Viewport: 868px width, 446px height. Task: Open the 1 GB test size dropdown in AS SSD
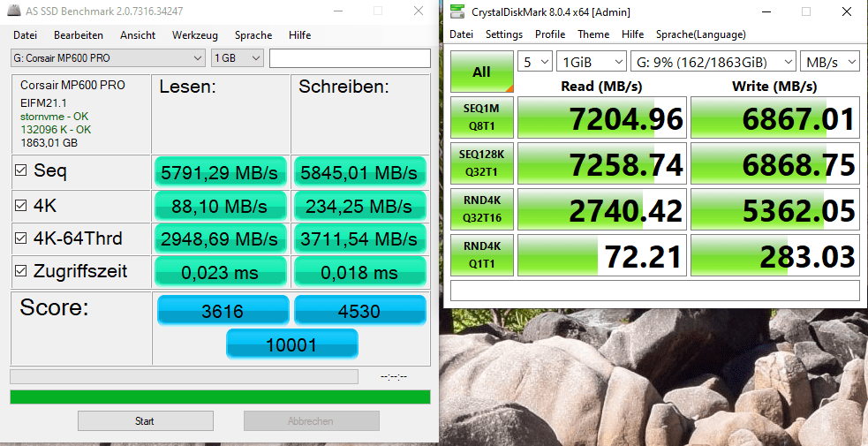pyautogui.click(x=237, y=58)
